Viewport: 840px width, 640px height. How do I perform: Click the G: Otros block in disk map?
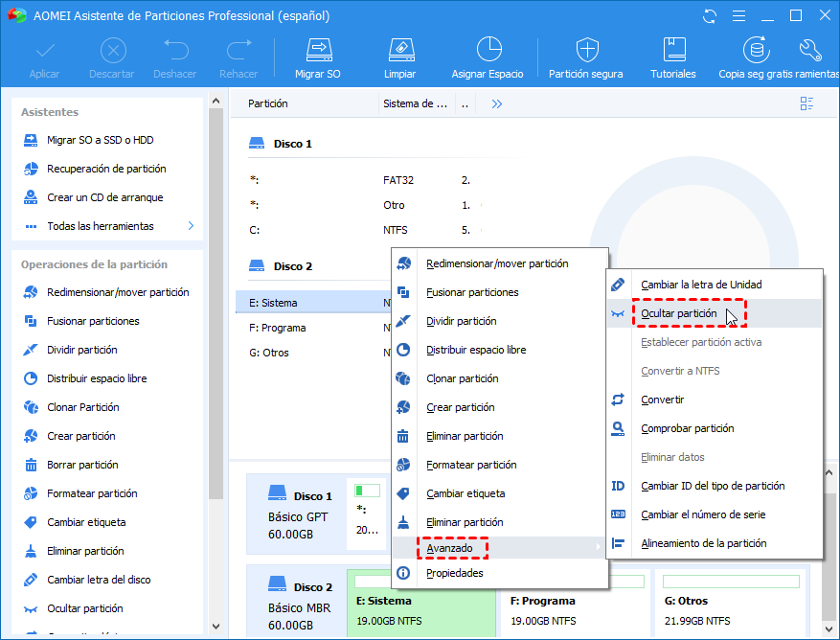coord(730,605)
